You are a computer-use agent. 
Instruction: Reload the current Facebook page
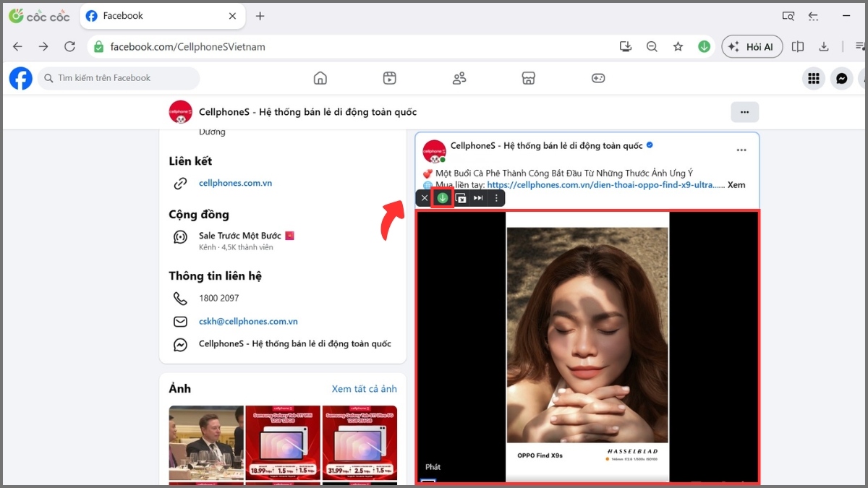coord(69,47)
